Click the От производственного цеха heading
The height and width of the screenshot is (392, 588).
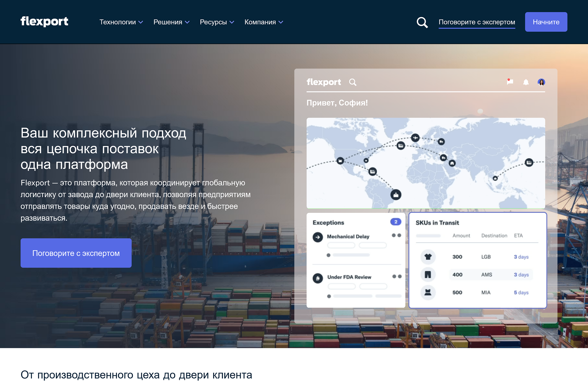(x=136, y=375)
